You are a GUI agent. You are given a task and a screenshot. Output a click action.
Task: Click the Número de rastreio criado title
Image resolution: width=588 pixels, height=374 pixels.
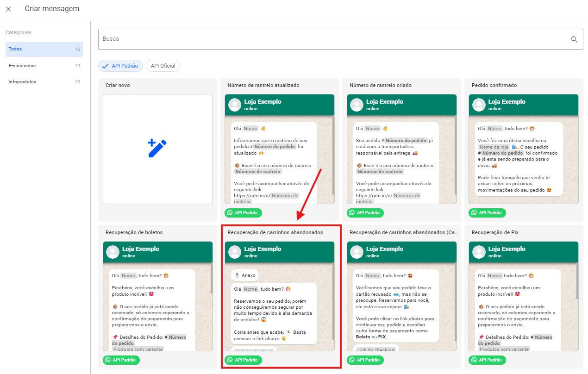point(381,85)
